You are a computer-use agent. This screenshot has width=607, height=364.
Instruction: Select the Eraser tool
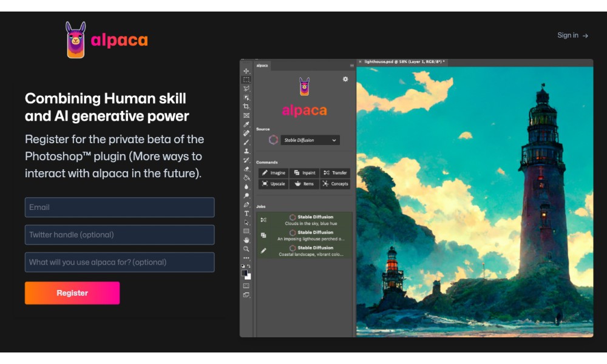[x=246, y=169]
